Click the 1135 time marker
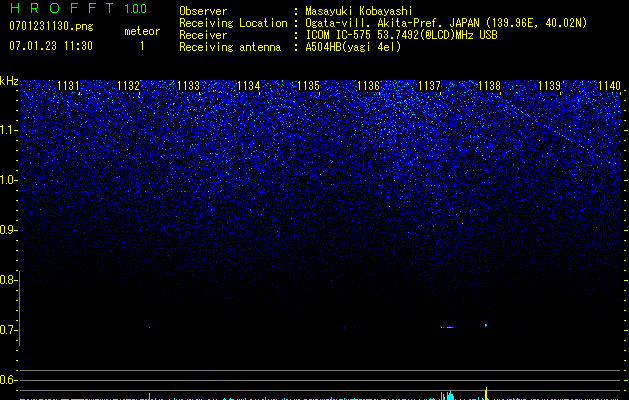 coord(308,86)
